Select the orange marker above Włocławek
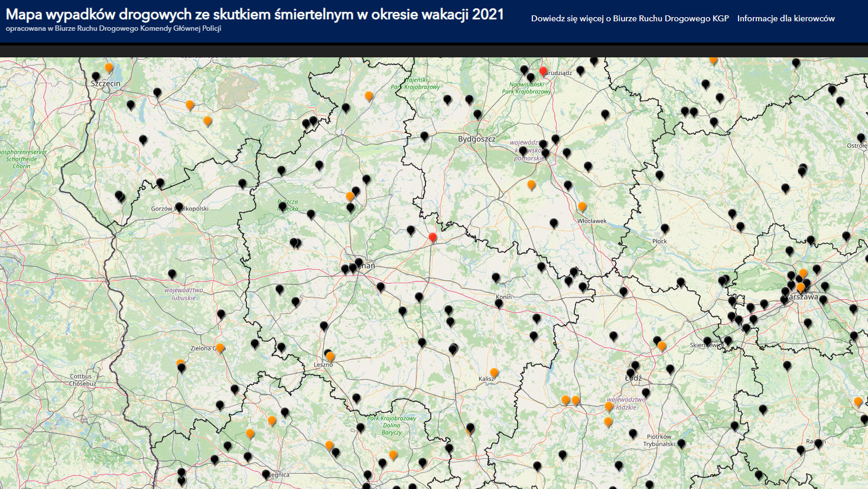This screenshot has width=868, height=489. click(582, 206)
